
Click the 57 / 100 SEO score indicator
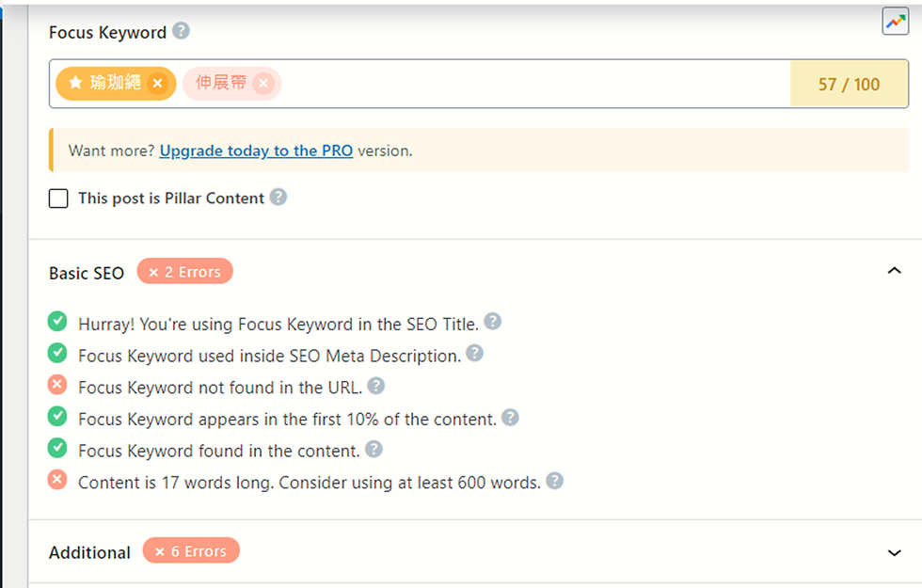tap(849, 84)
